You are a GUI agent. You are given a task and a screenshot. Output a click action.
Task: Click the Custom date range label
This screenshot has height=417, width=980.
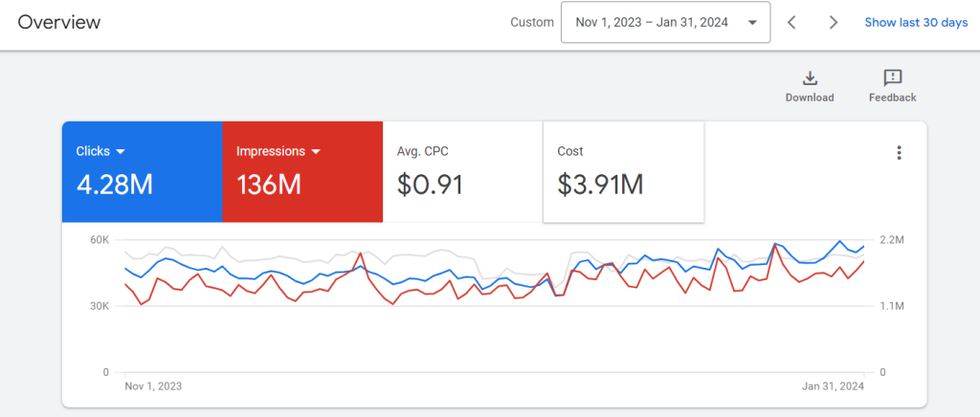(531, 23)
